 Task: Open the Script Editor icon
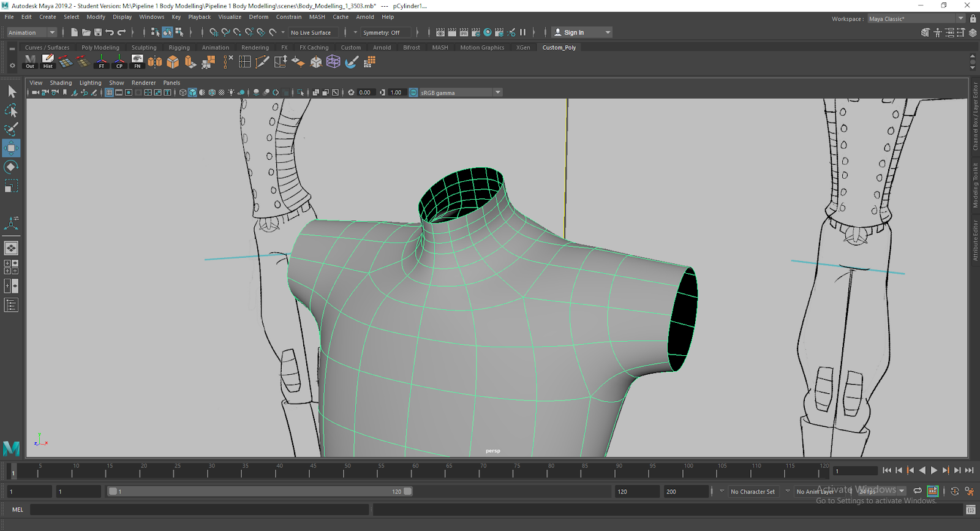pyautogui.click(x=970, y=510)
